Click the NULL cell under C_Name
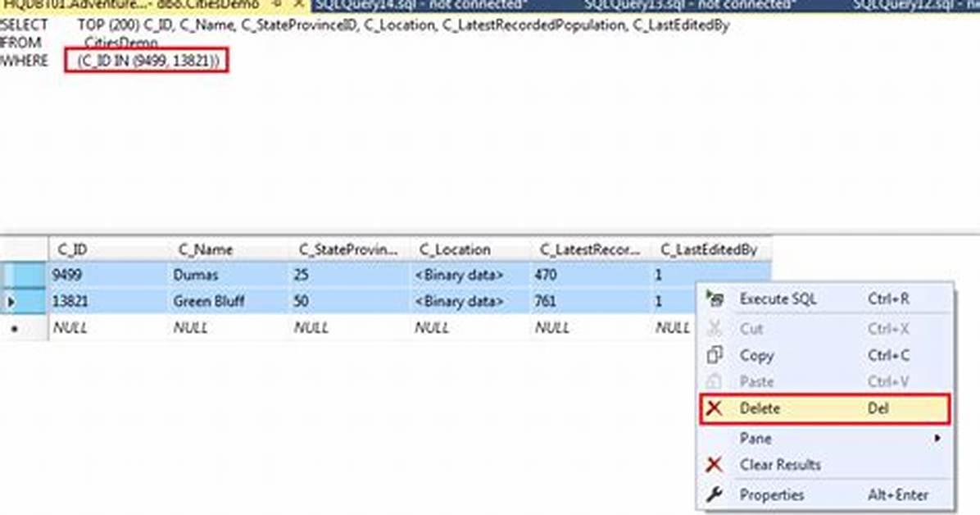 pos(229,327)
